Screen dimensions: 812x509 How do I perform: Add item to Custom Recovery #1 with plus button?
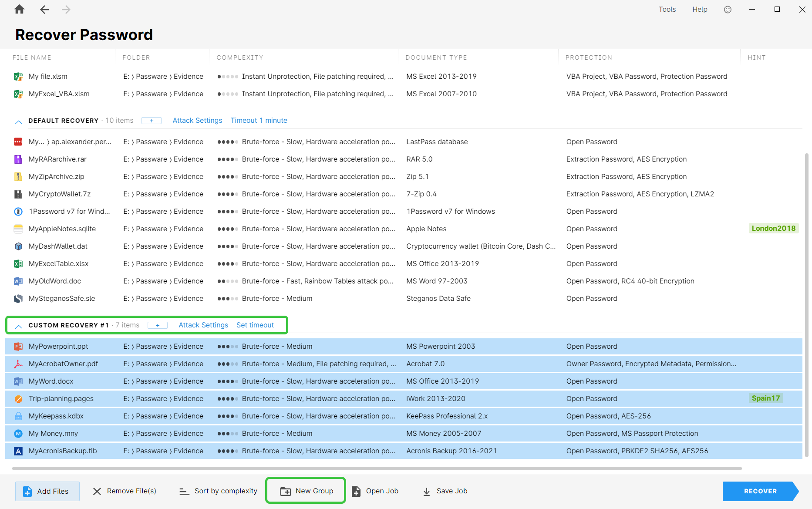click(158, 325)
